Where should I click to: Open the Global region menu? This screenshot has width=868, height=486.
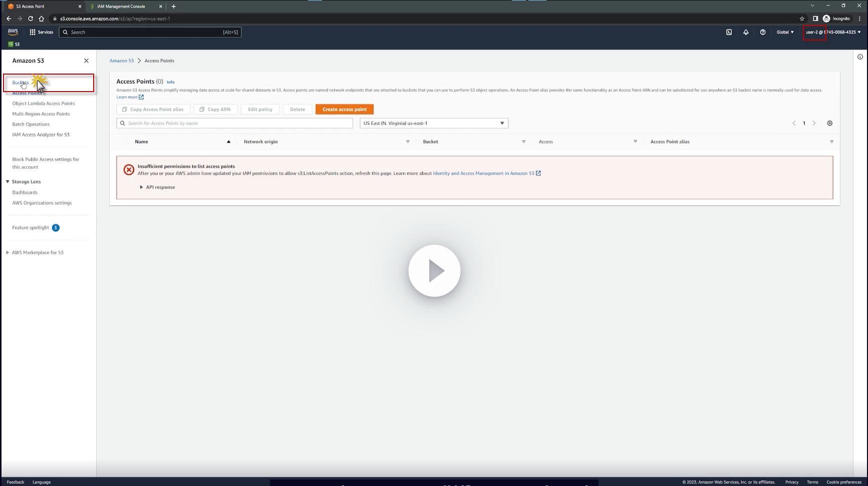[x=785, y=32]
